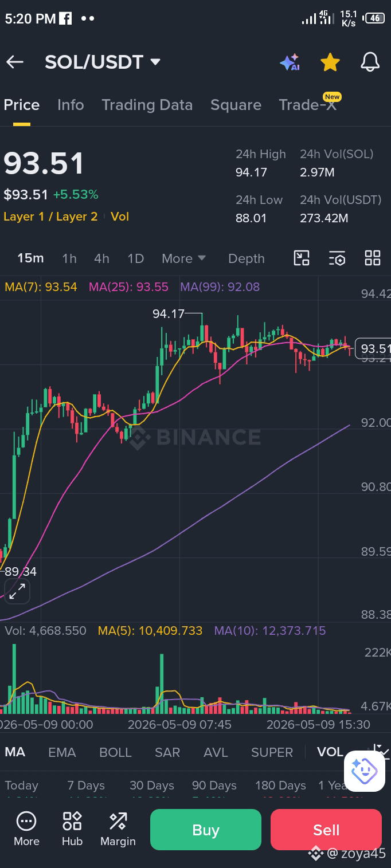This screenshot has width=391, height=868.
Task: Tap the current price marker 93.51
Action: pos(374,348)
